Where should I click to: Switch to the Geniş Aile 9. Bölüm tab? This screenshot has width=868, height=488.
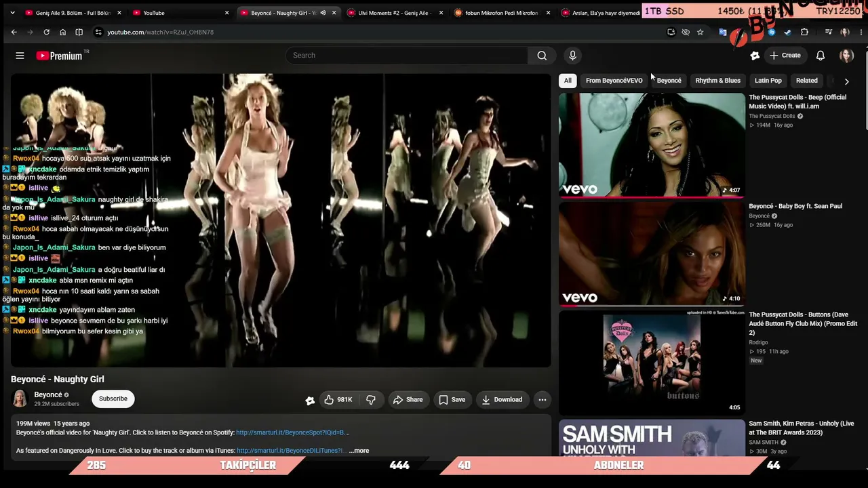[73, 13]
